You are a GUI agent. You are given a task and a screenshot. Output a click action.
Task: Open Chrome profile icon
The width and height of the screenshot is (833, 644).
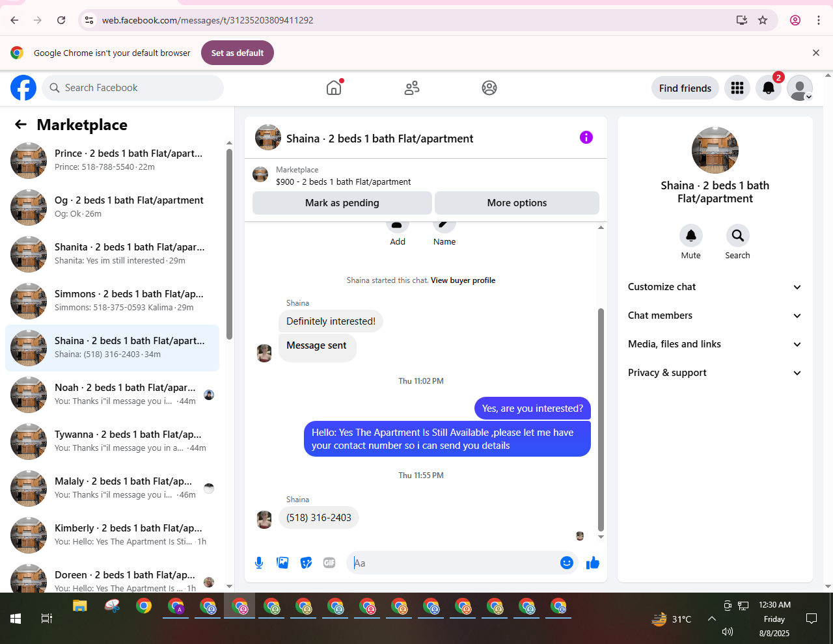coord(795,20)
